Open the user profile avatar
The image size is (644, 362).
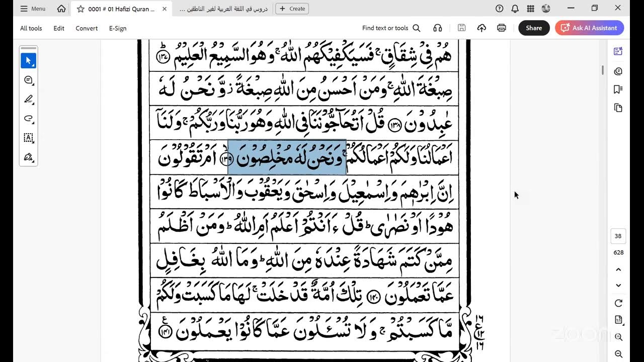click(546, 9)
